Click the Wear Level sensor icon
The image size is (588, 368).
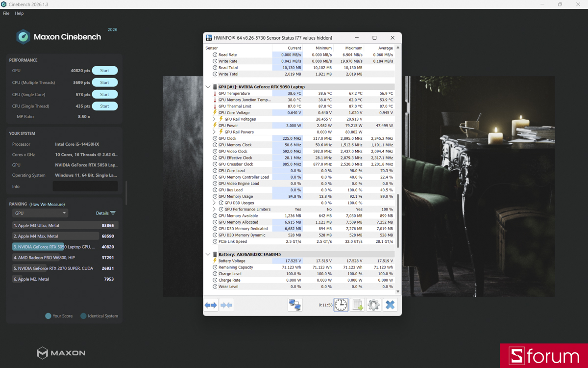tap(215, 287)
